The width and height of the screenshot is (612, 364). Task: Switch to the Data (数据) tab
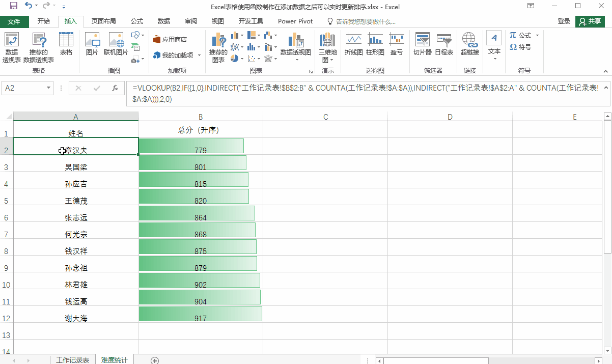pos(164,21)
